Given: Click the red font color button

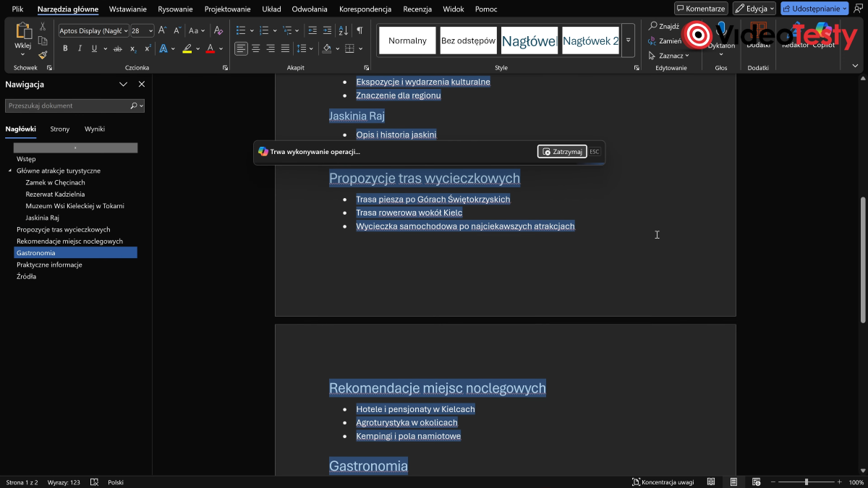Looking at the screenshot, I should pyautogui.click(x=210, y=48).
